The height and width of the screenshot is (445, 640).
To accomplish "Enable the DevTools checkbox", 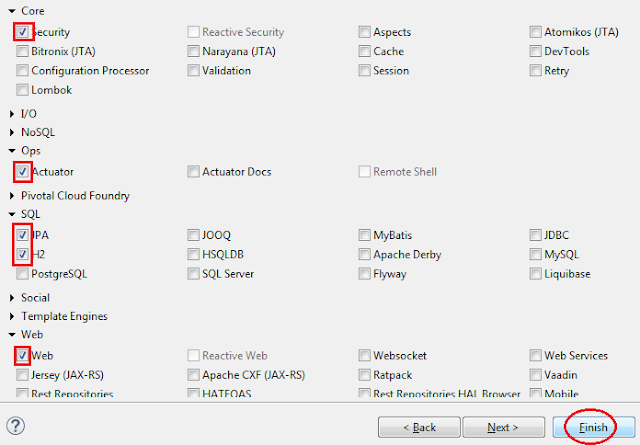I will (536, 51).
